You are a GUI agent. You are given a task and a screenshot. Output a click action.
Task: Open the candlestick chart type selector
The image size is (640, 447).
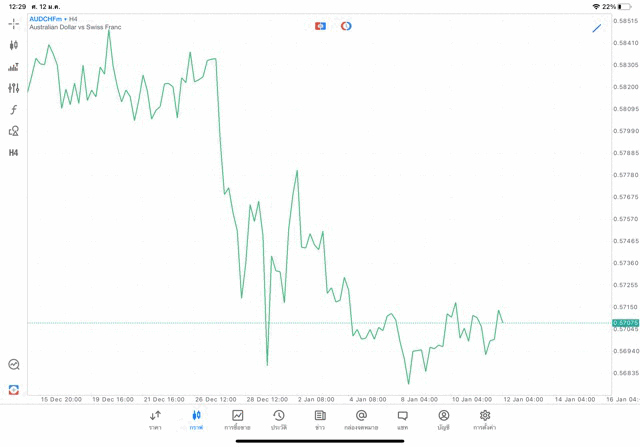coord(14,45)
